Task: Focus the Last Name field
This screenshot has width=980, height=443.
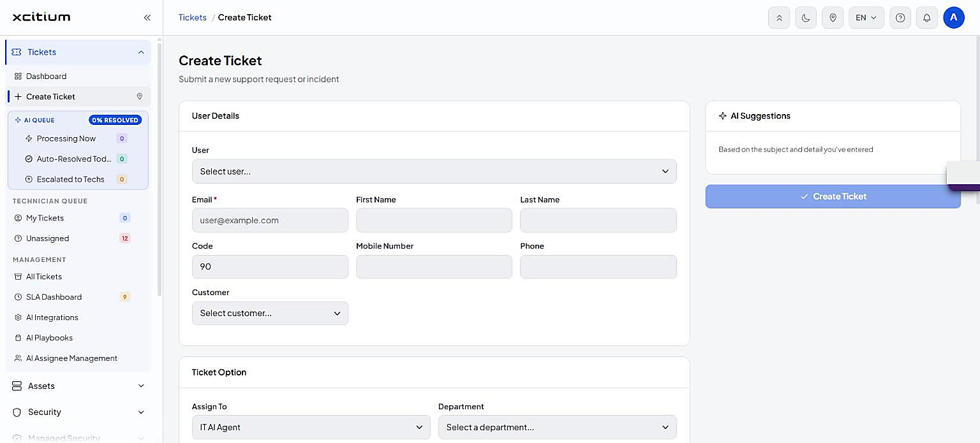Action: point(598,221)
